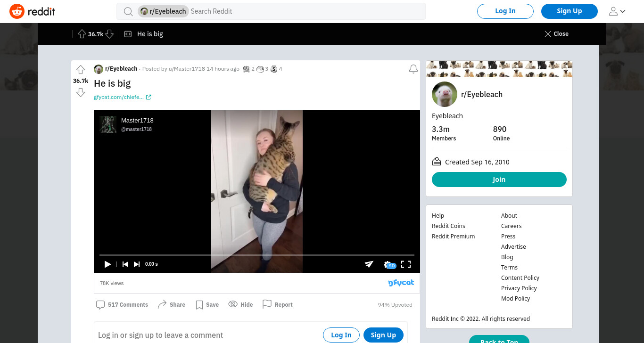
Task: Enter fullscreen video mode
Action: point(406,264)
